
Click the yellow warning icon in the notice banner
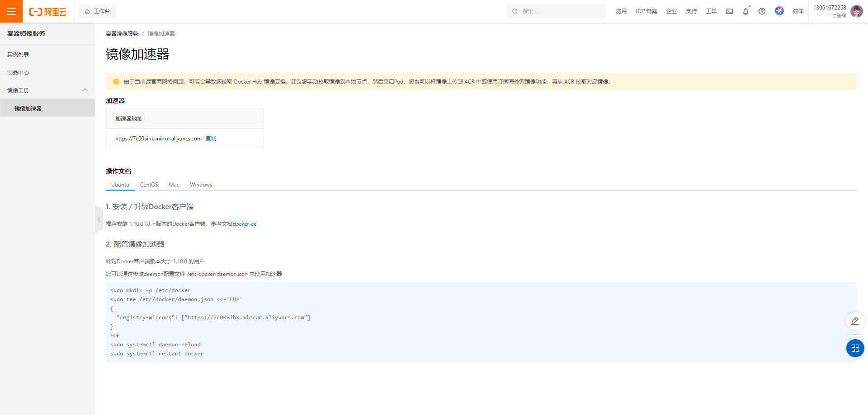pyautogui.click(x=116, y=82)
